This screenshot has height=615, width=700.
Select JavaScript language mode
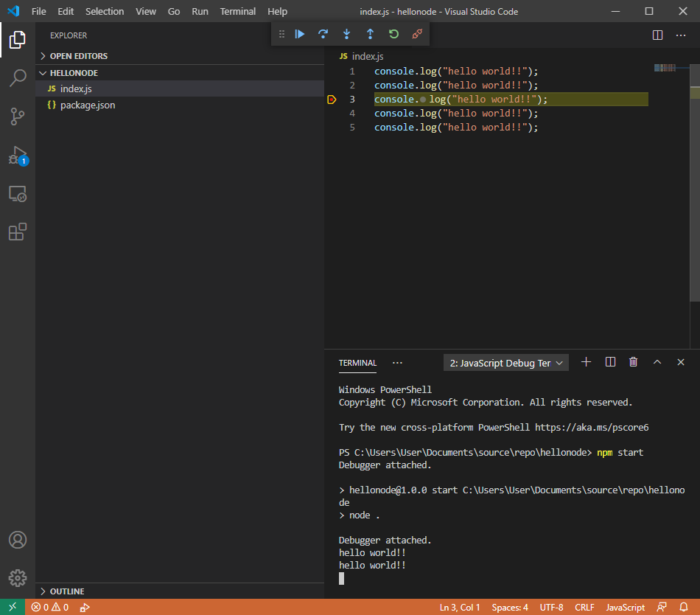(625, 608)
